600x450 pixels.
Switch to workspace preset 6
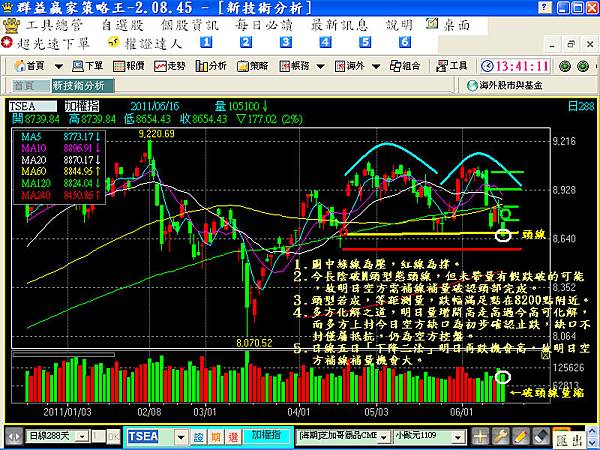coord(405,42)
